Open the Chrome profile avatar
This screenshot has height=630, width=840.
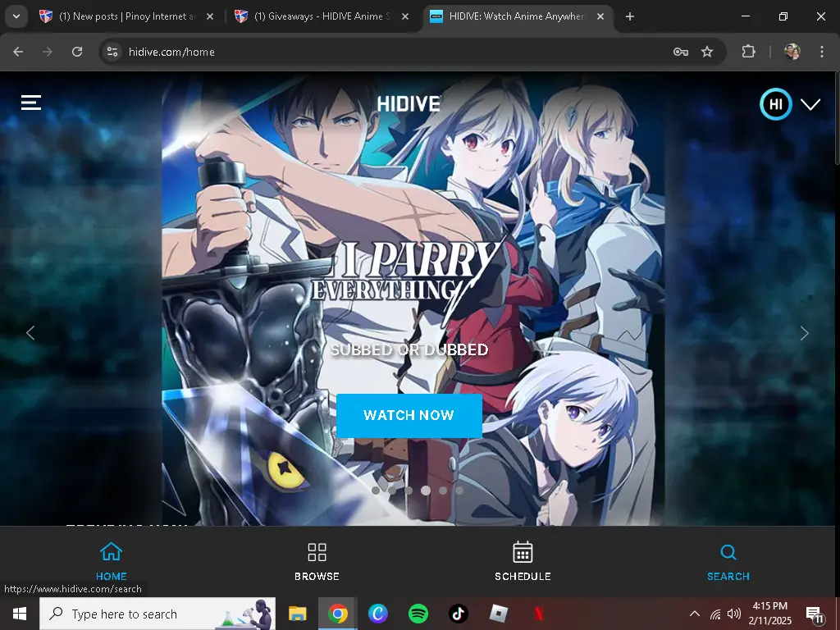pos(792,52)
